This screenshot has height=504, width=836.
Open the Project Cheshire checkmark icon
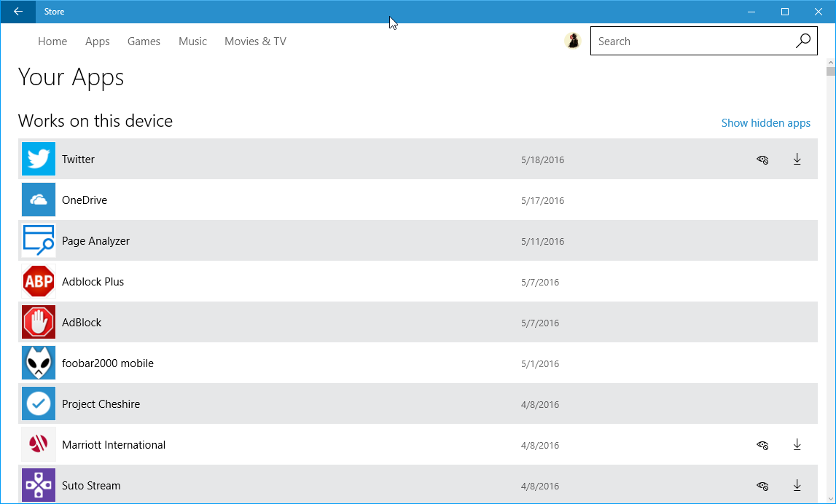pyautogui.click(x=39, y=403)
